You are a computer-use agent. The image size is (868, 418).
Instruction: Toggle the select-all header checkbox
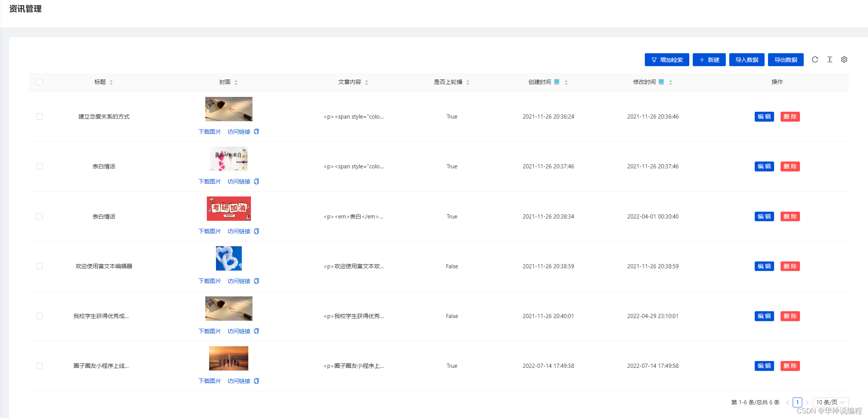(x=39, y=82)
